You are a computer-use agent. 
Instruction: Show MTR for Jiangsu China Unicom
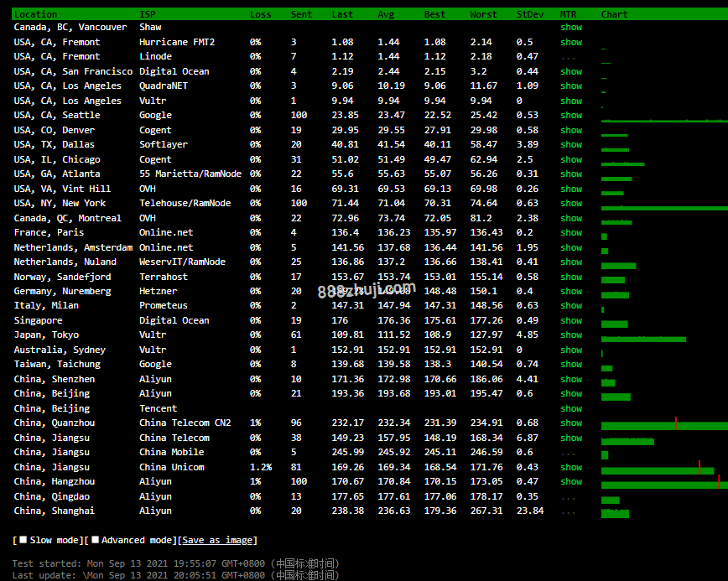[x=571, y=467]
